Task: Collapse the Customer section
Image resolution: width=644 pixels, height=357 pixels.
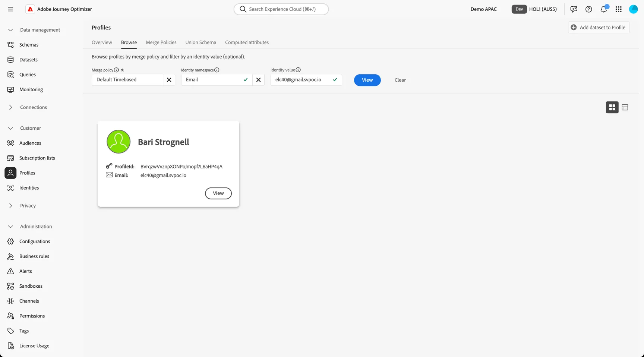Action: point(10,128)
